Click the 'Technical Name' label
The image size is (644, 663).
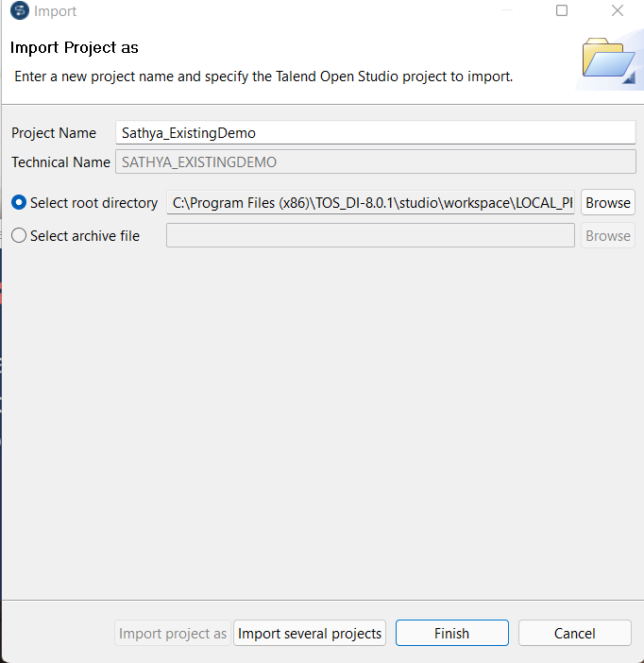coord(60,161)
